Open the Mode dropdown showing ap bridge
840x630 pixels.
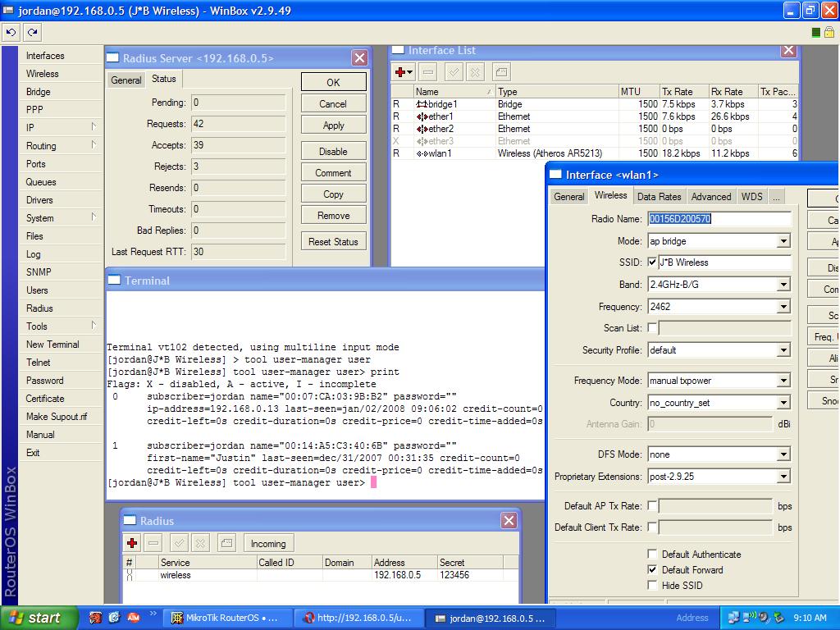pos(783,241)
